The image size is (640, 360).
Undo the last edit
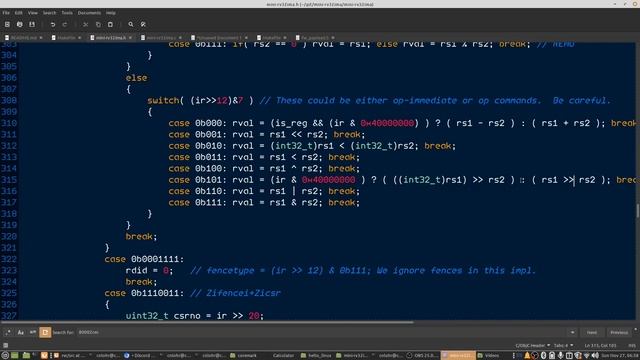tap(53, 24)
